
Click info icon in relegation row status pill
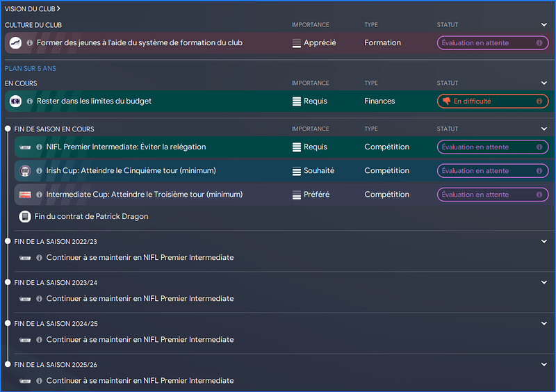click(539, 147)
